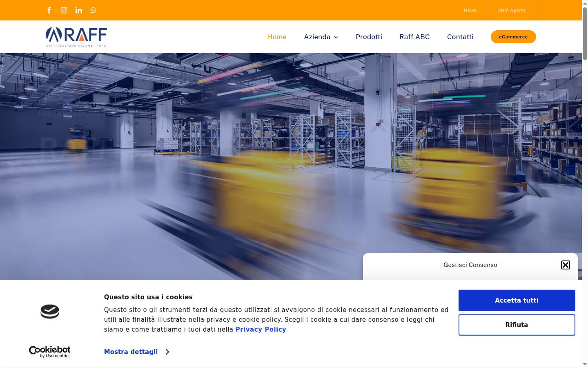Reject cookies with Rifiuta button

tap(517, 325)
